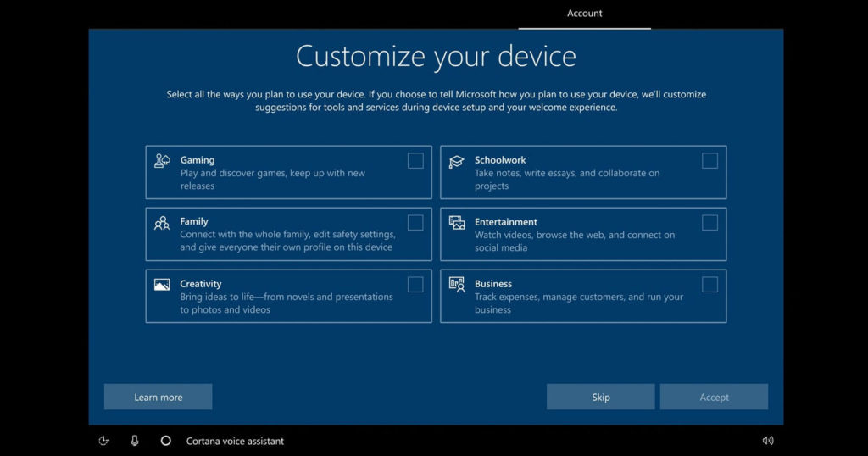Check the Gaming checkbox

[x=415, y=161]
